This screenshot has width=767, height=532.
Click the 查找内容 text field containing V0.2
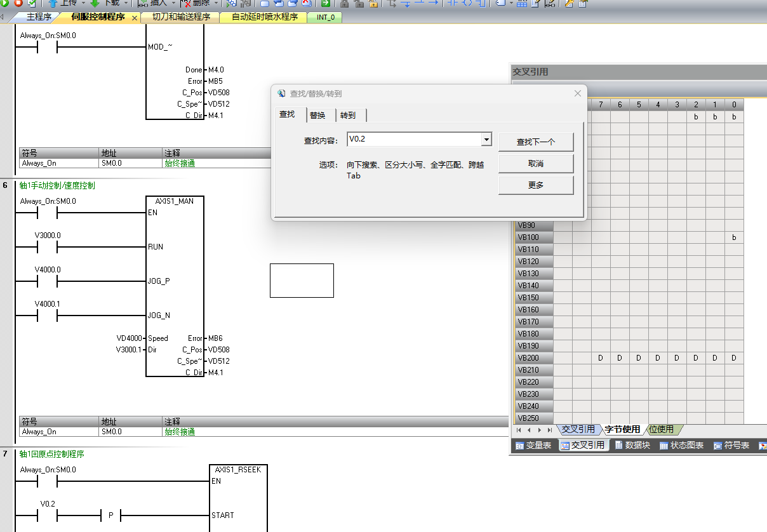413,139
